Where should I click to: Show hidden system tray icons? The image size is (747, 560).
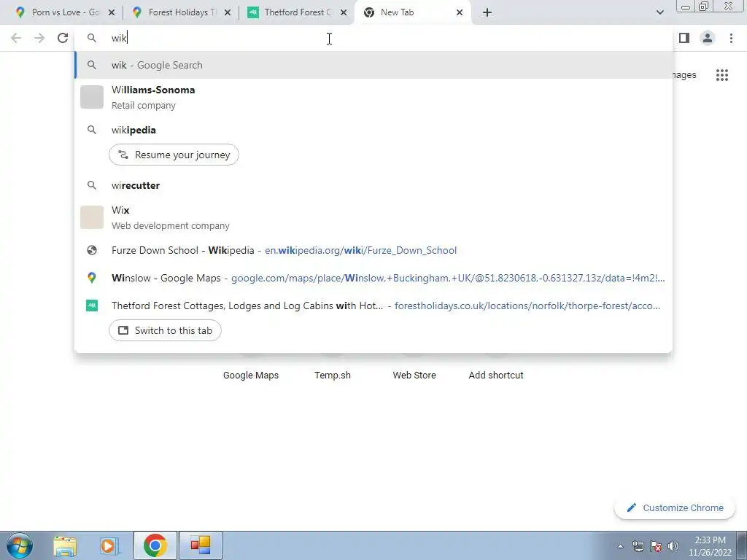click(620, 546)
